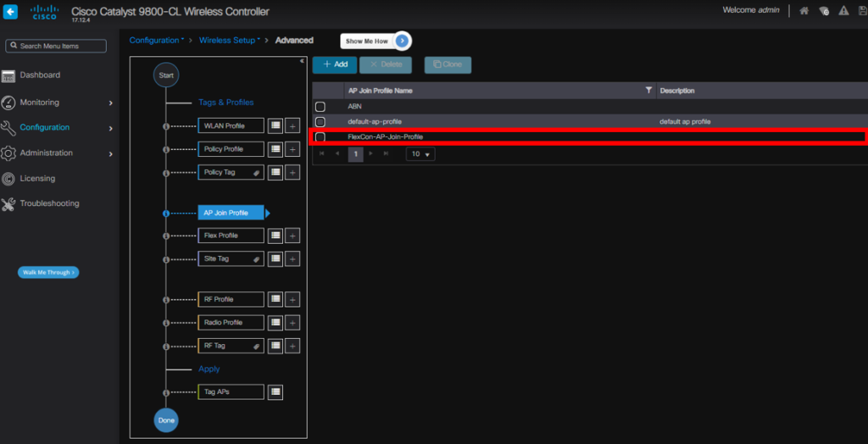Add a new RF Profile with plus

tap(292, 299)
